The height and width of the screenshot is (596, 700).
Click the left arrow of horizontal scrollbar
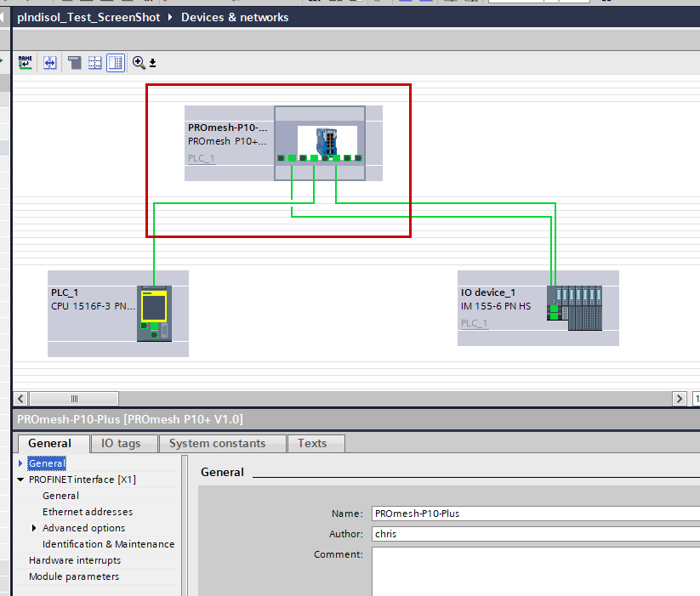tap(20, 399)
